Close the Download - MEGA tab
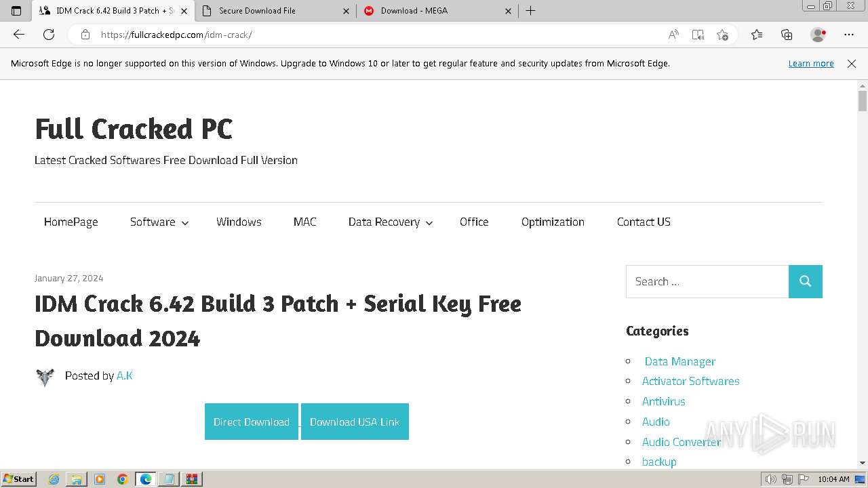Screen dimensions: 868x488 509,11
